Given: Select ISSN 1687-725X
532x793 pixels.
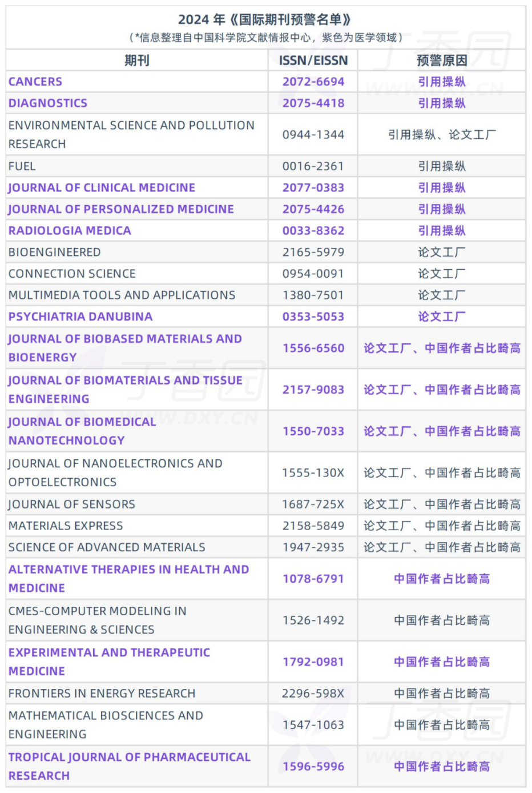Looking at the screenshot, I should [313, 504].
